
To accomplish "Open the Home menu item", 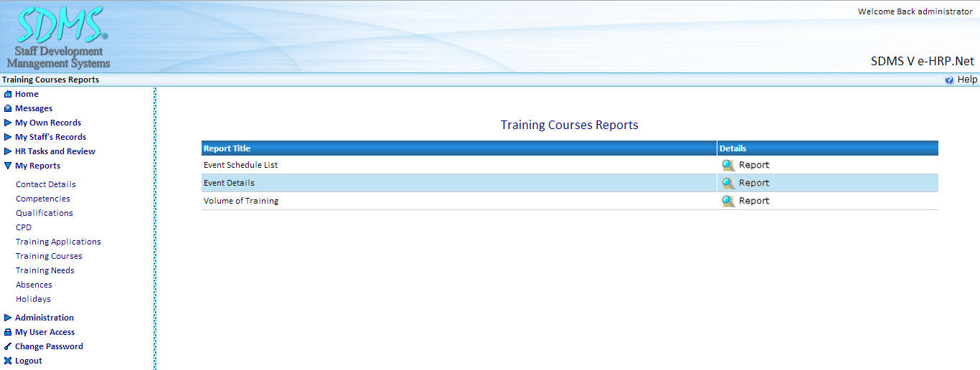I will pos(27,94).
